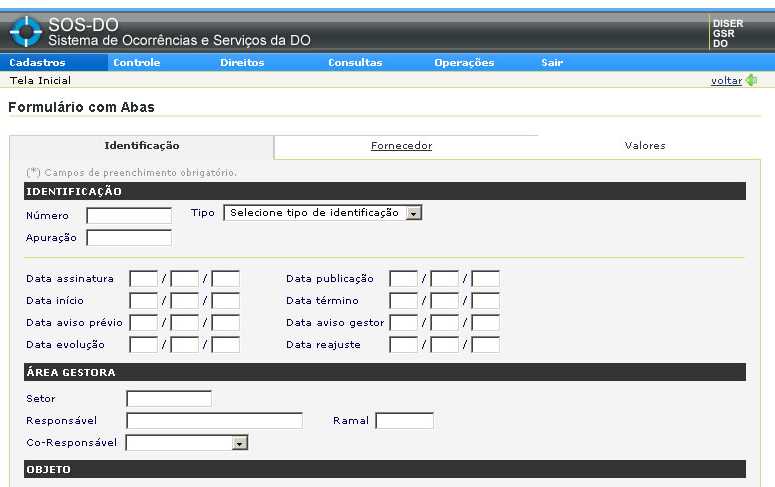Viewport: 775px width, 487px height.
Task: Click the green voltar arrow icon
Action: click(751, 80)
